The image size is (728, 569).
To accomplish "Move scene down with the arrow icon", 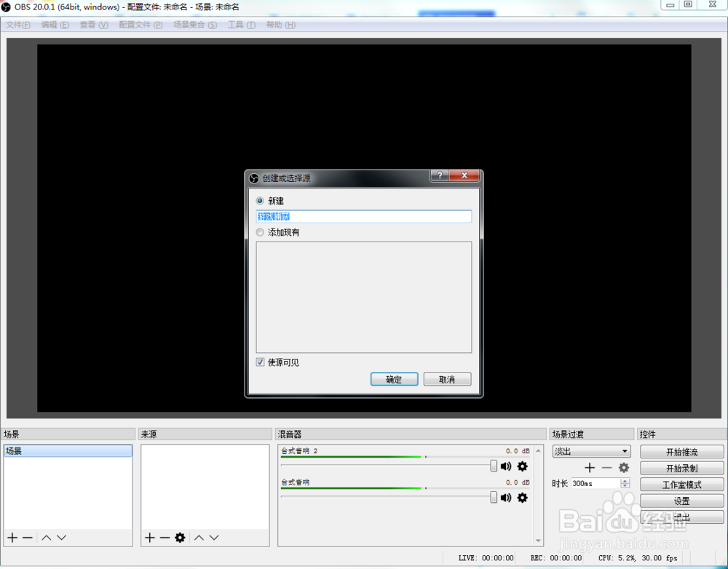I will (62, 538).
